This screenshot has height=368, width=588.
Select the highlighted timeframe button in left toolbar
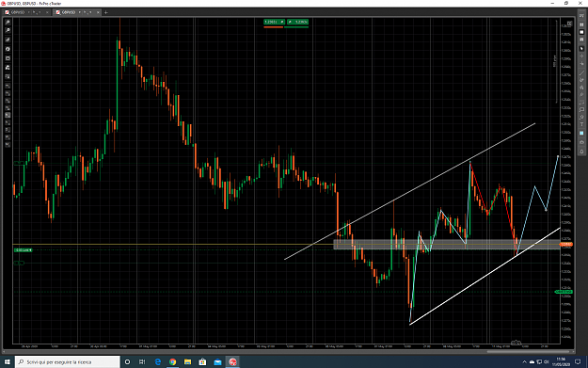[8, 115]
